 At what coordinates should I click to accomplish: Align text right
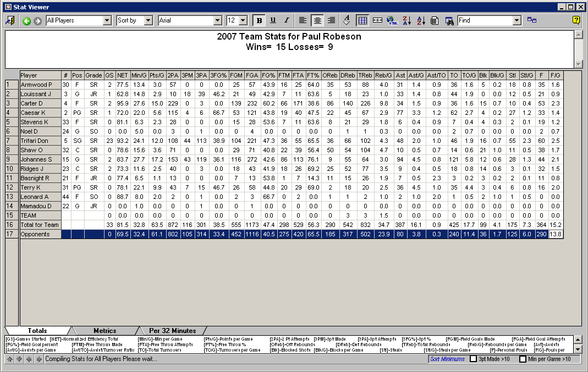click(332, 20)
